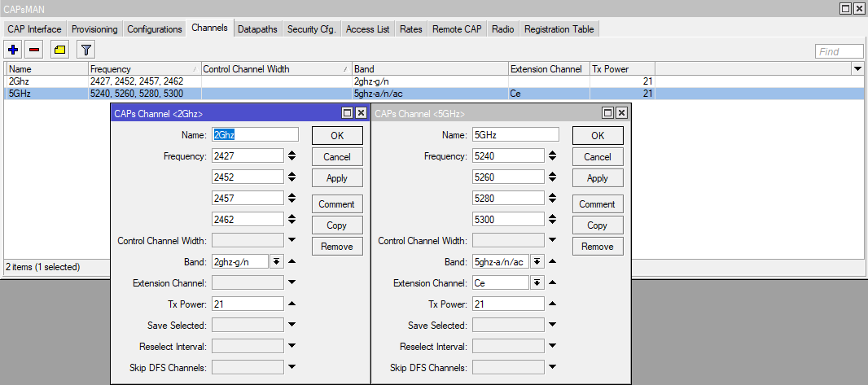Open Extension Channel dropdown showing Ce
Image resolution: width=868 pixels, height=385 pixels.
[537, 282]
